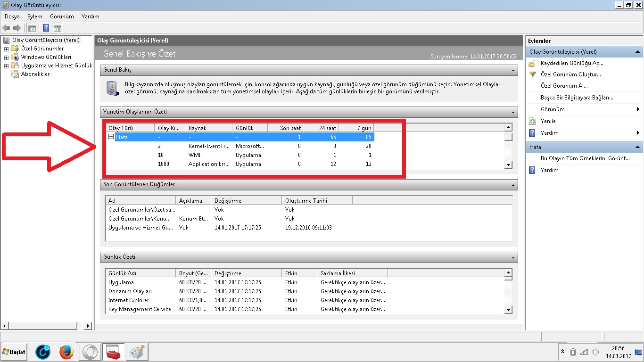Click Bu Olayın Tüm Örneklerini Görünt... action
The width and height of the screenshot is (644, 362).
coord(585,158)
